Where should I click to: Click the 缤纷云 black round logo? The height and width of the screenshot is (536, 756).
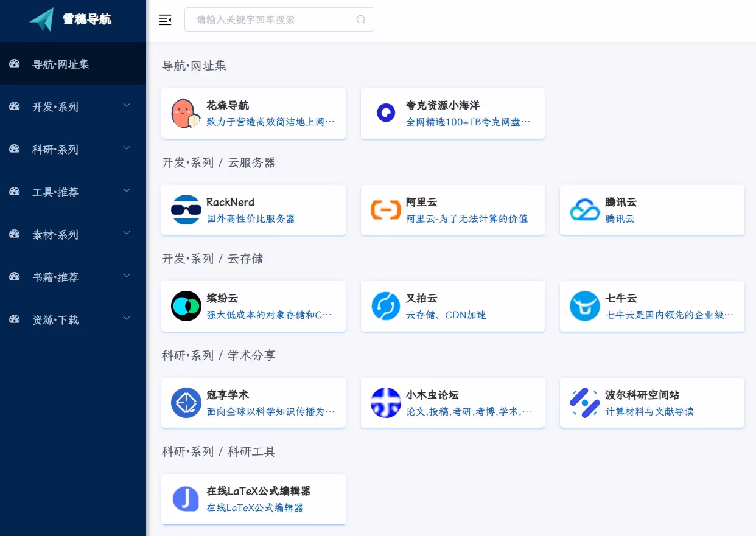tap(186, 306)
